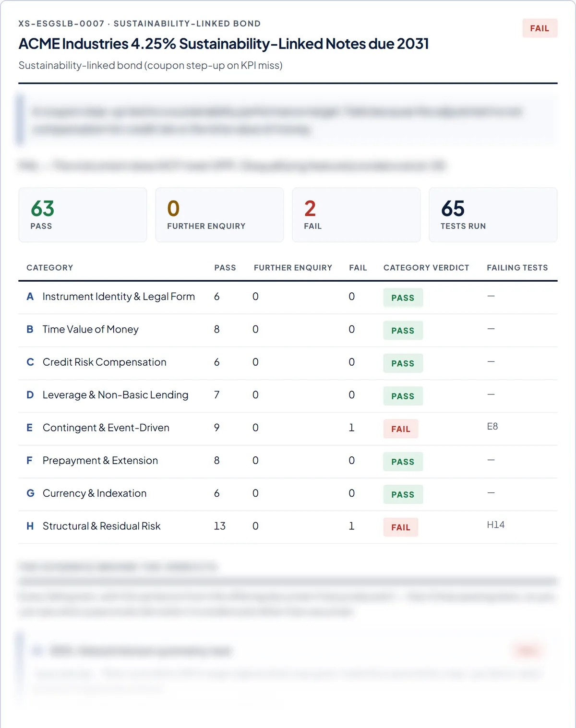The width and height of the screenshot is (576, 728).
Task: Click the category letter A
Action: pos(30,297)
